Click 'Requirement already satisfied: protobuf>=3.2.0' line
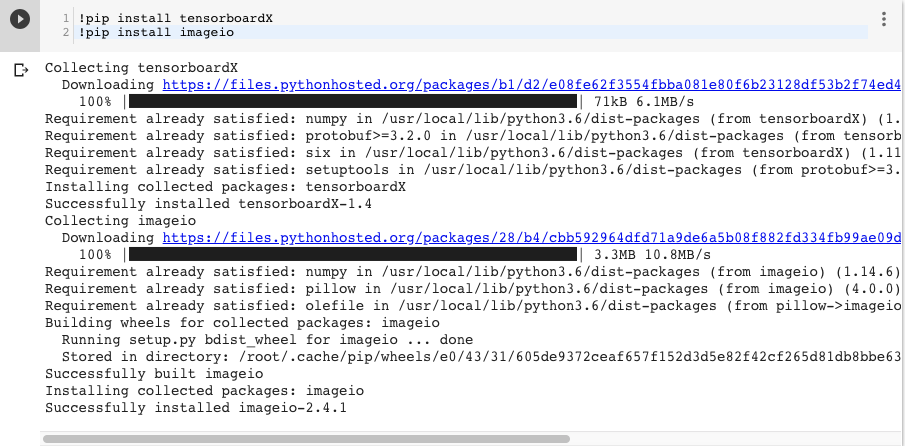Viewport: 905px width, 446px height. click(473, 136)
